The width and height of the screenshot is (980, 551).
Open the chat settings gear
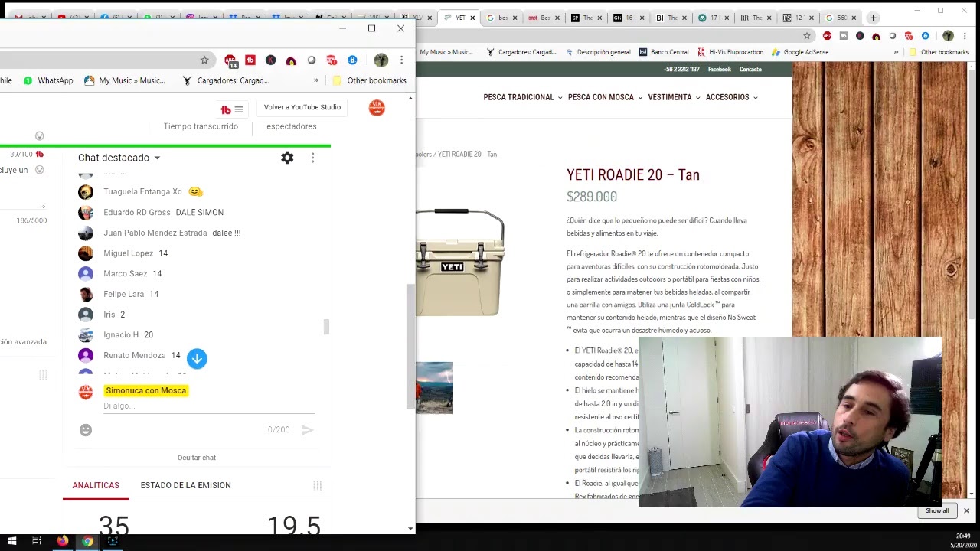287,158
